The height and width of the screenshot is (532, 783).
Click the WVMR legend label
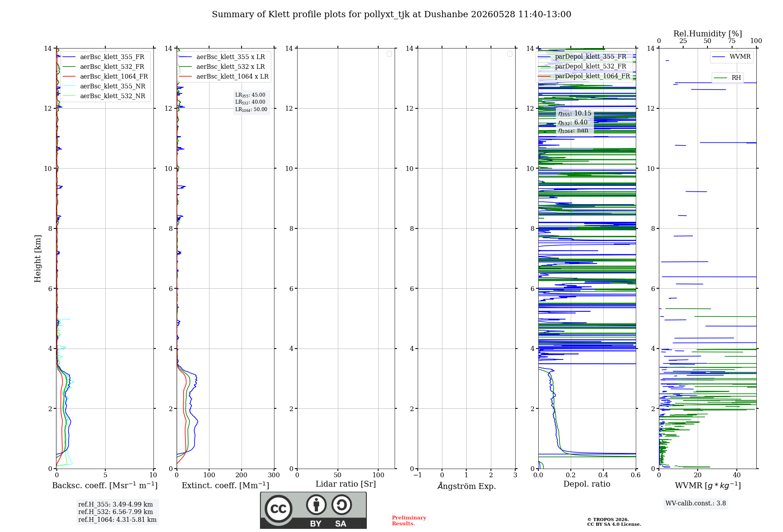coord(740,57)
